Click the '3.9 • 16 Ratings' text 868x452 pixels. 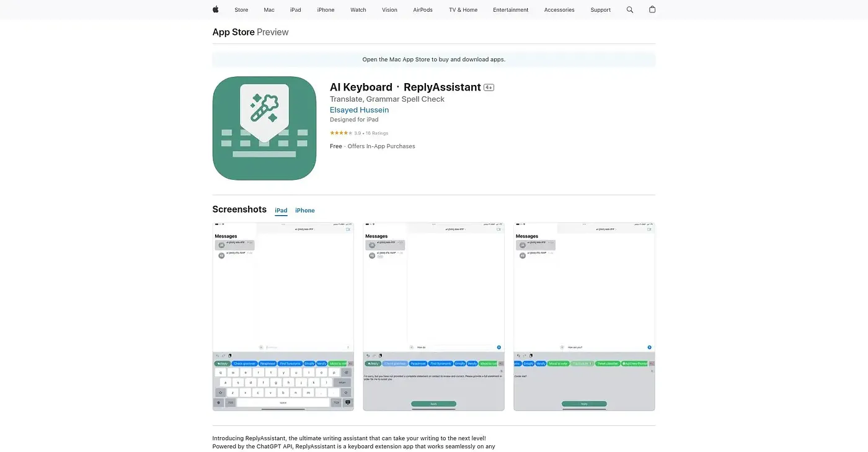(371, 133)
